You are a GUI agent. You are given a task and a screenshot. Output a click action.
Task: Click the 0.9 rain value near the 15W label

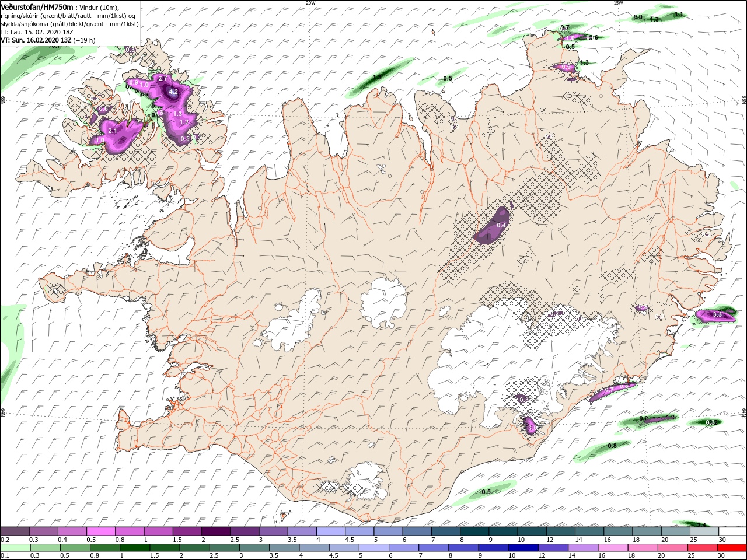[638, 17]
